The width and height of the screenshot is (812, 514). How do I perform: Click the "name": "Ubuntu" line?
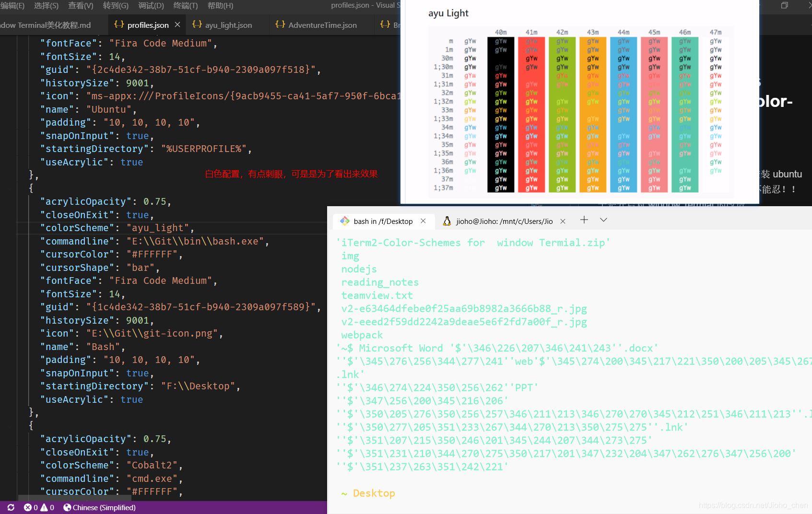tap(88, 109)
